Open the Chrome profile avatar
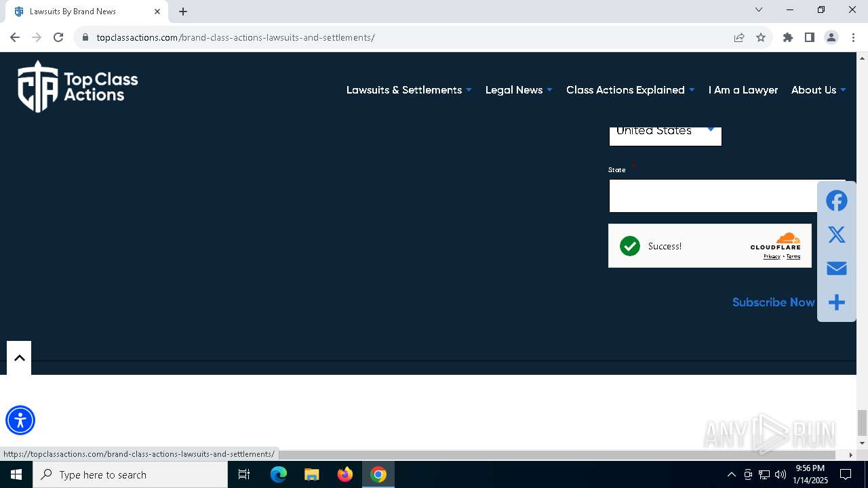Screen dimensions: 868x488 click(x=831, y=37)
